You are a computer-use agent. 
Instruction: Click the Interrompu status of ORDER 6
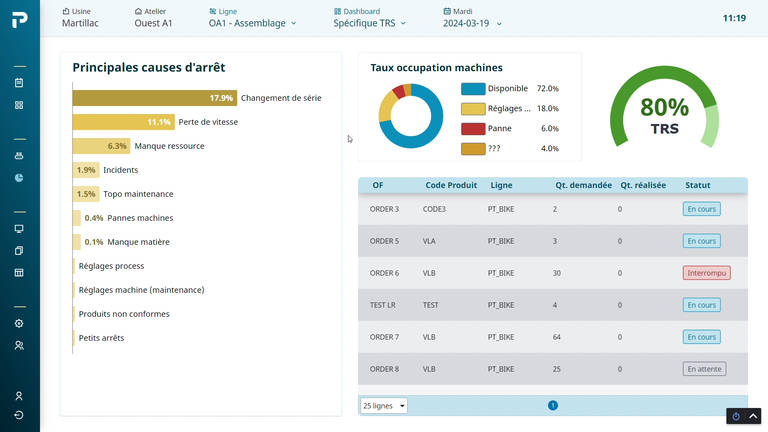tap(706, 273)
